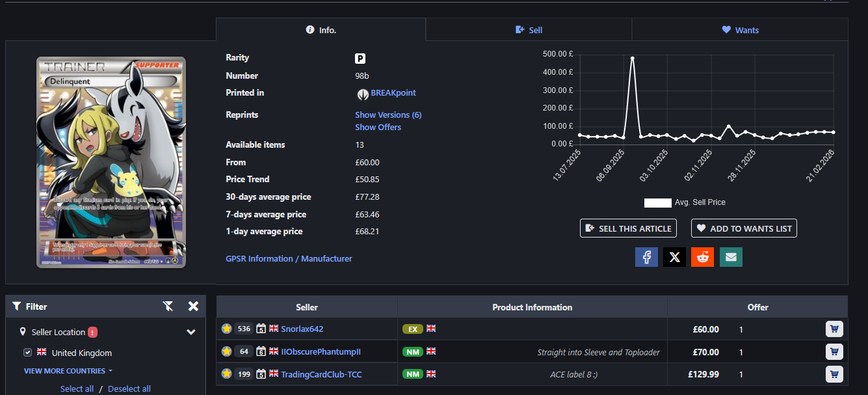This screenshot has width=868, height=395.
Task: Add TradingCardClub-TCC's £129.99 offer to cart
Action: click(x=834, y=374)
